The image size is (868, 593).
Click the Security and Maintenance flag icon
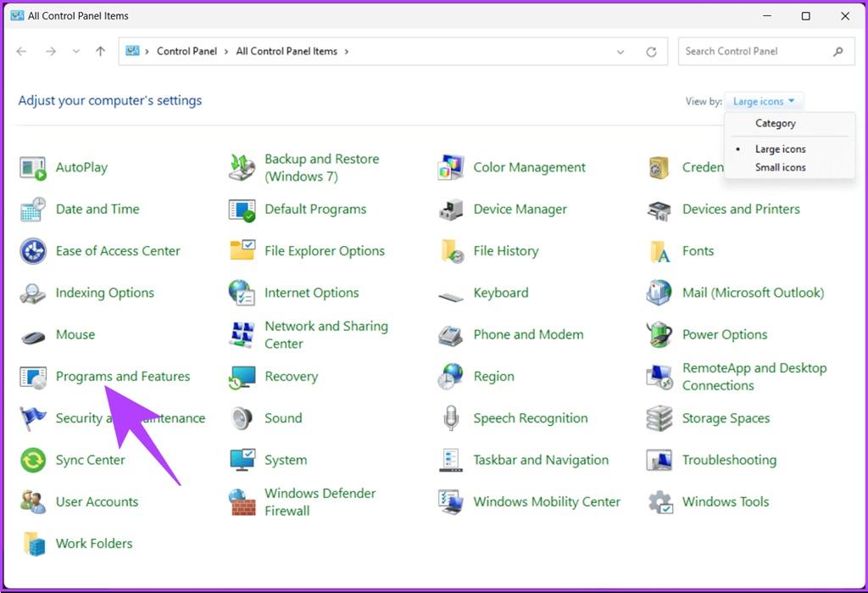(33, 418)
